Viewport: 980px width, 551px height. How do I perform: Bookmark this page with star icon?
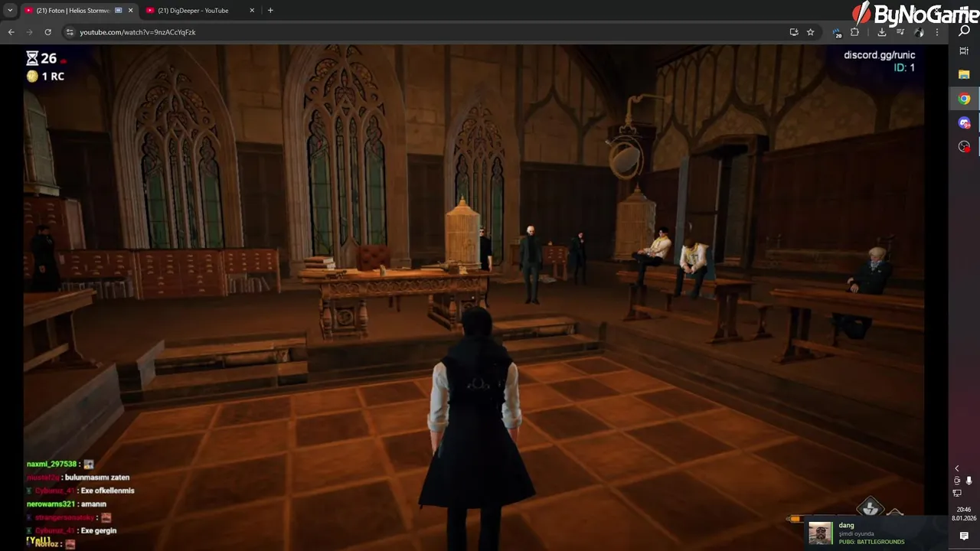(810, 32)
